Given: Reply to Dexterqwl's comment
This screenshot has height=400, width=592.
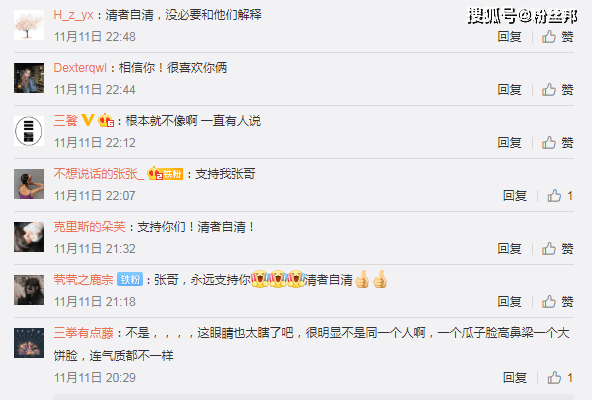Looking at the screenshot, I should pos(509,90).
